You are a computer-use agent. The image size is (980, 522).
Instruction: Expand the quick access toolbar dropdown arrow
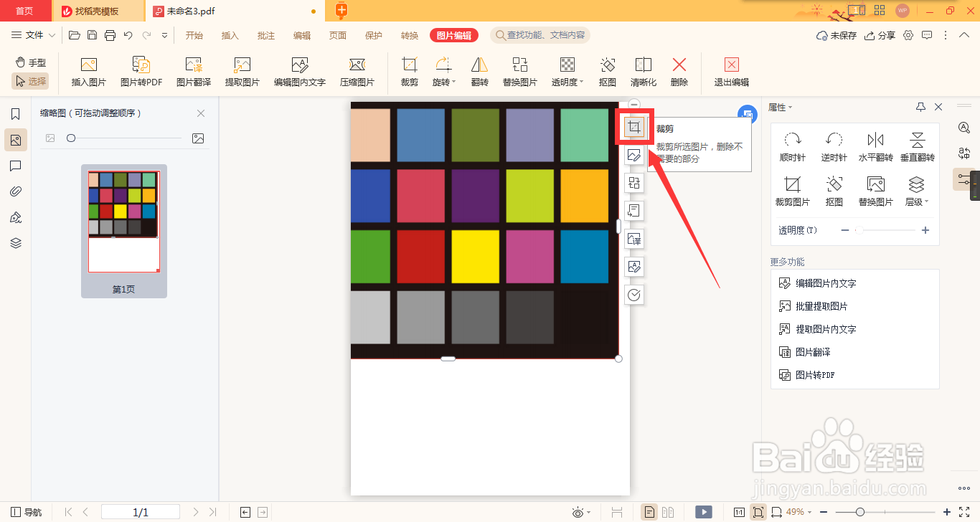[164, 35]
